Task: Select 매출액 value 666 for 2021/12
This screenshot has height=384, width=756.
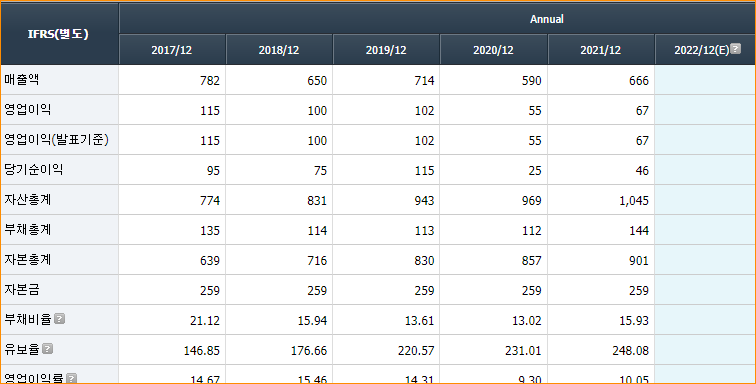Action: pos(639,81)
